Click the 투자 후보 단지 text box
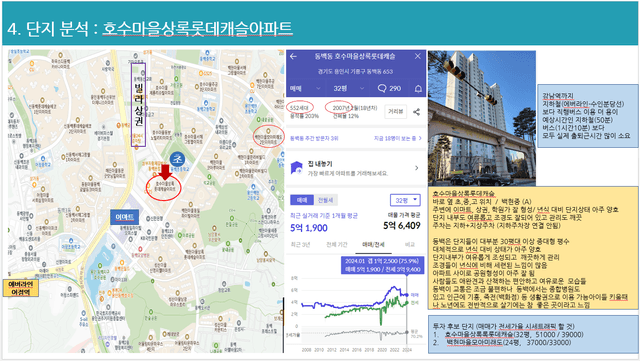Image resolution: width=640 pixels, height=361 pixels. click(x=533, y=334)
